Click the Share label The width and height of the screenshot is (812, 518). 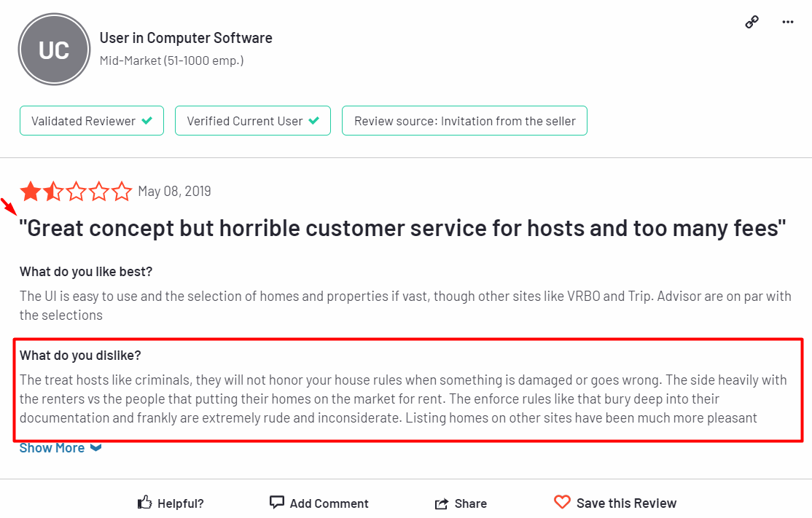[470, 503]
